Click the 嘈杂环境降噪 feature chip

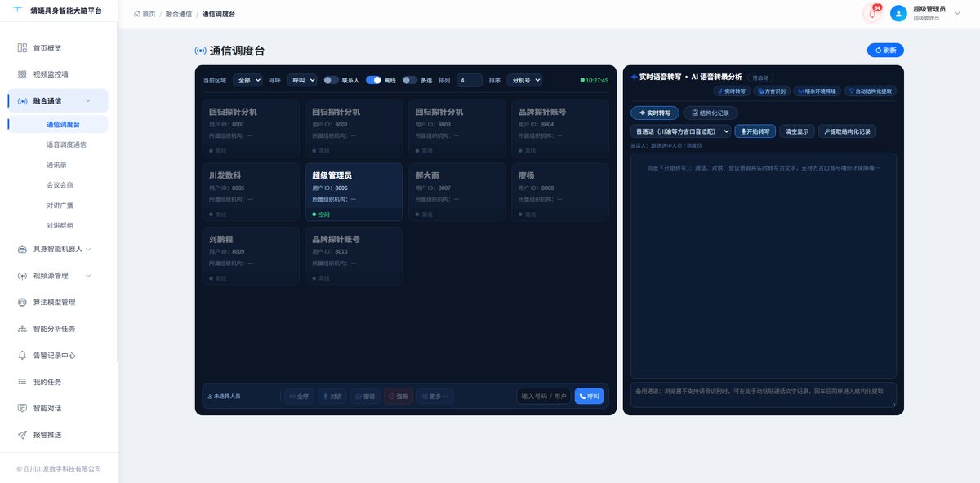pos(817,91)
